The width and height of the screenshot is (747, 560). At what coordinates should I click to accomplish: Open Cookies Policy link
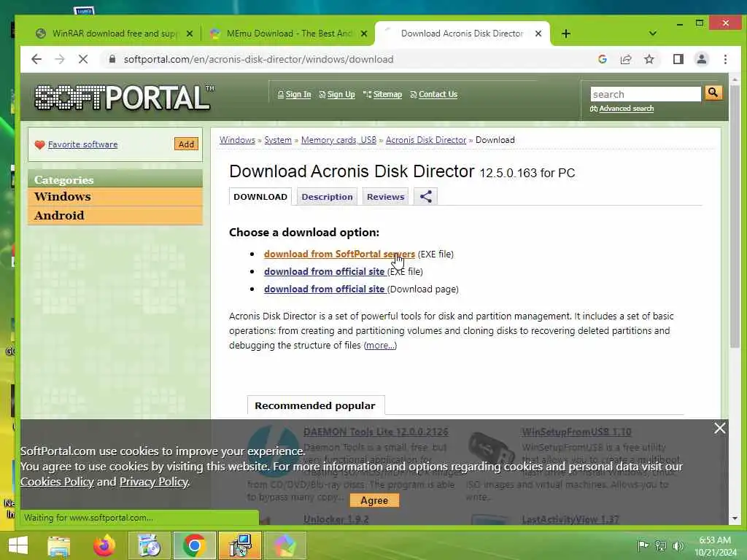[57, 481]
